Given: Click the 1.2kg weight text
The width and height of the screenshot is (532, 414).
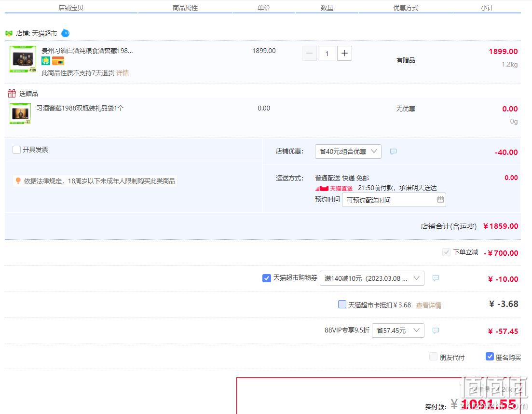Looking at the screenshot, I should pos(510,65).
